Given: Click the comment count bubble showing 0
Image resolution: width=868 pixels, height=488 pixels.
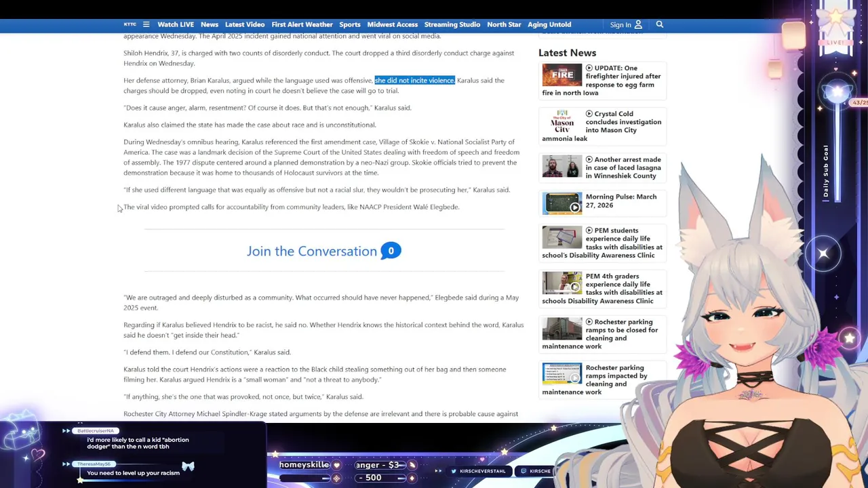Looking at the screenshot, I should 391,251.
